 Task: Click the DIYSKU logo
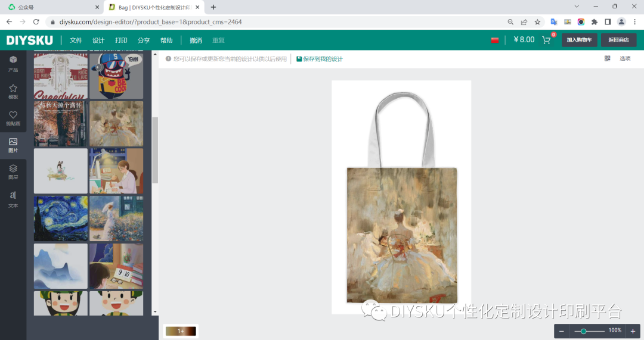pyautogui.click(x=30, y=40)
